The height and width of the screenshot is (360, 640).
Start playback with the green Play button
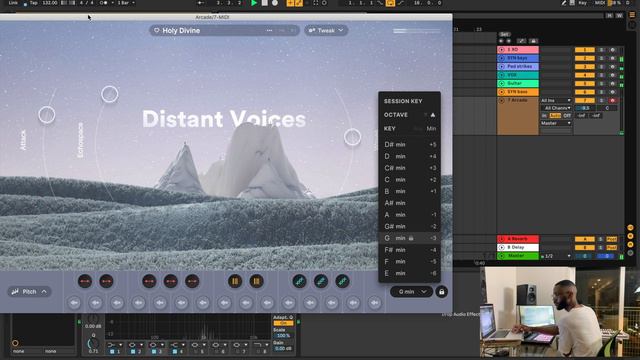click(x=254, y=3)
